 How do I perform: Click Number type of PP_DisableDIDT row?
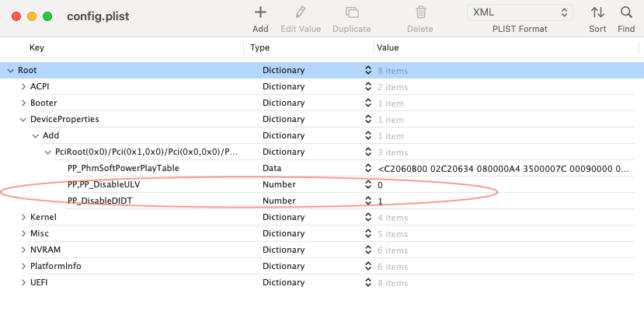coord(280,201)
